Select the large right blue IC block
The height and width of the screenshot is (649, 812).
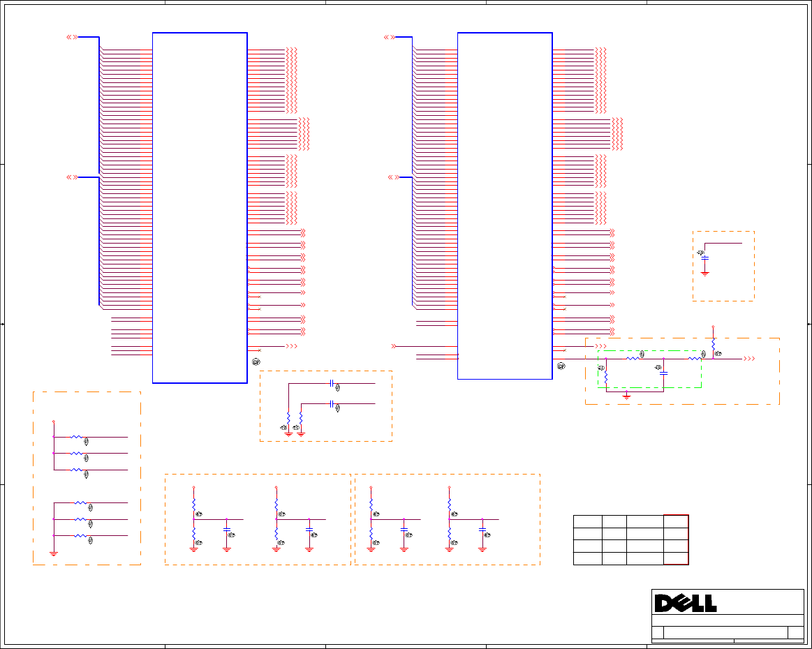coord(505,206)
